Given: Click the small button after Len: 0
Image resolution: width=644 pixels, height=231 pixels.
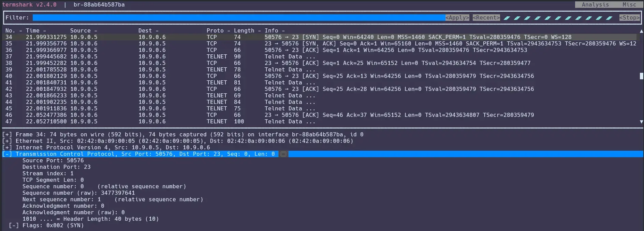Looking at the screenshot, I should (283, 154).
